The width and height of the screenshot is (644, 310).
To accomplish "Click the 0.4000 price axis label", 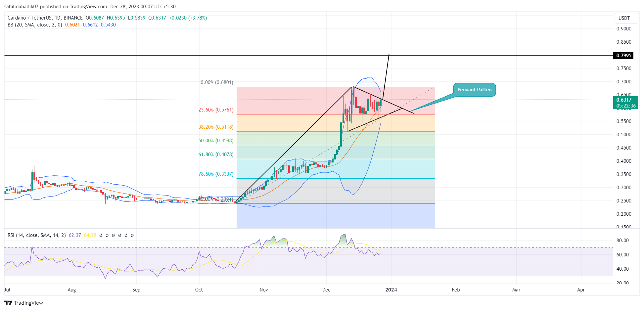I will [x=624, y=161].
